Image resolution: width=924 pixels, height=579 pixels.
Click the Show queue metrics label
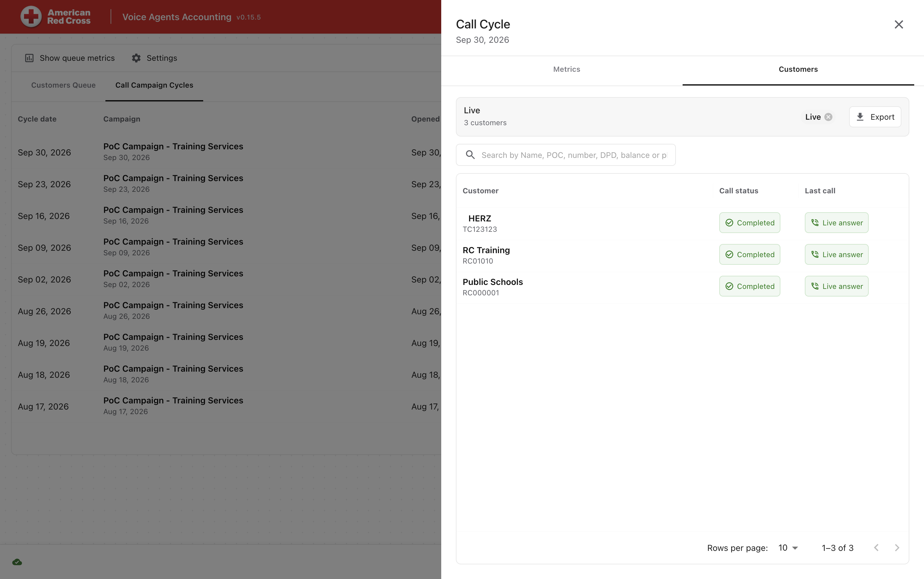[77, 58]
